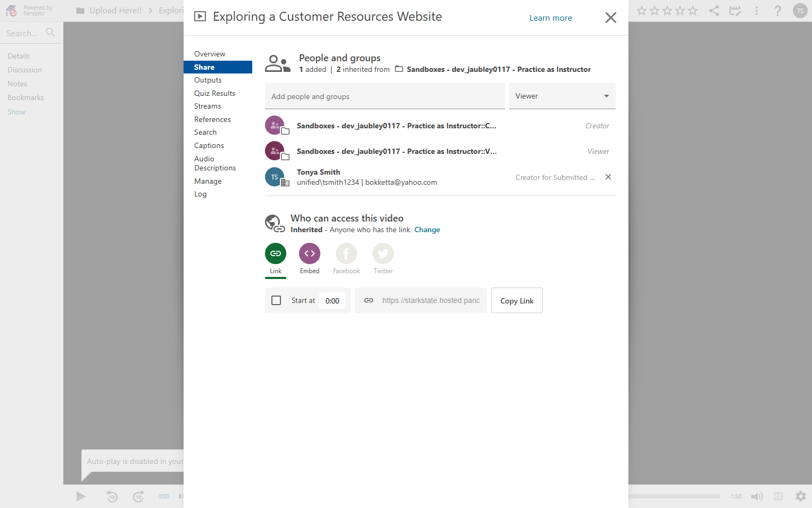Open the Viewer permission dropdown
Viewport: 812px width, 508px height.
[562, 96]
